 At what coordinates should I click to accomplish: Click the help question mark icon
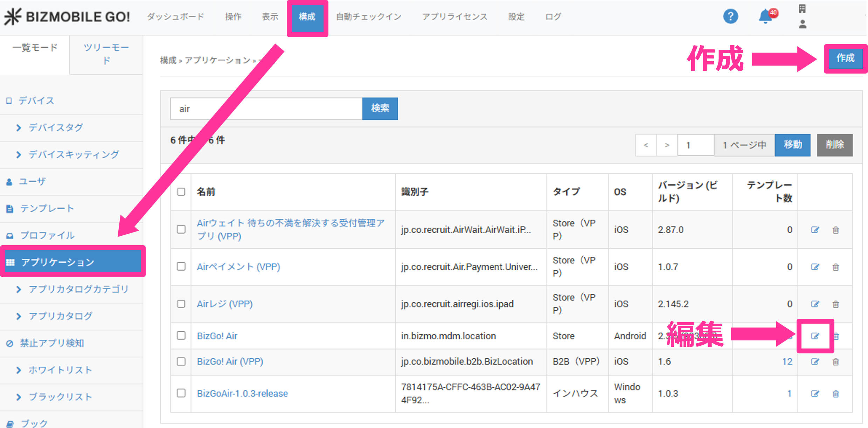pyautogui.click(x=730, y=16)
